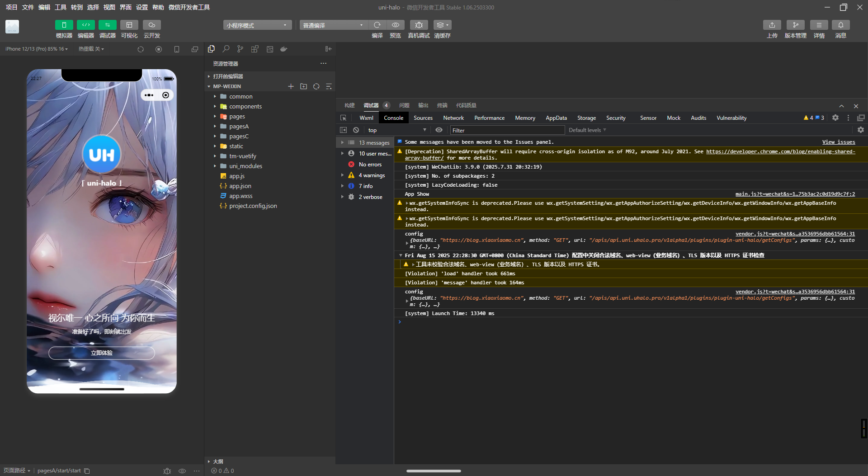Create a new folder in MP-WEIXIN
This screenshot has height=476, width=868.
point(303,86)
